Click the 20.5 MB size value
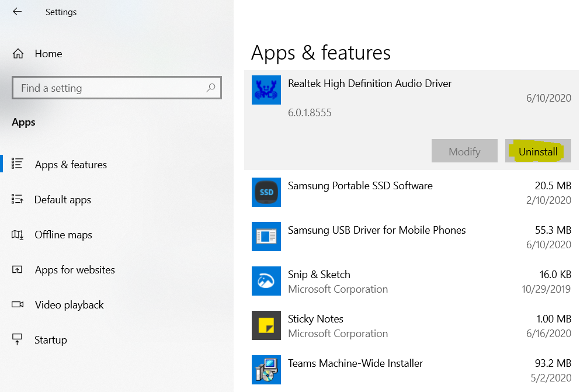This screenshot has width=587, height=392. pyautogui.click(x=553, y=186)
